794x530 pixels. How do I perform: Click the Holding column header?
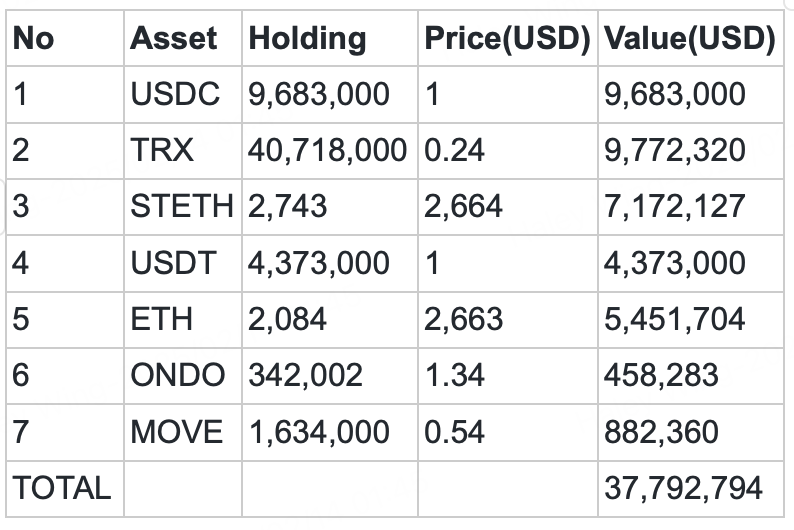pyautogui.click(x=307, y=39)
